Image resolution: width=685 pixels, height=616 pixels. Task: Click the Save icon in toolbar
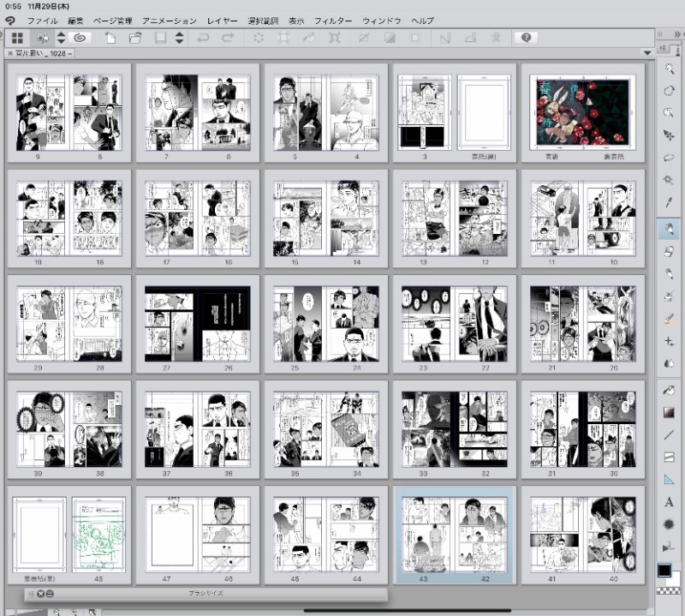tap(160, 38)
